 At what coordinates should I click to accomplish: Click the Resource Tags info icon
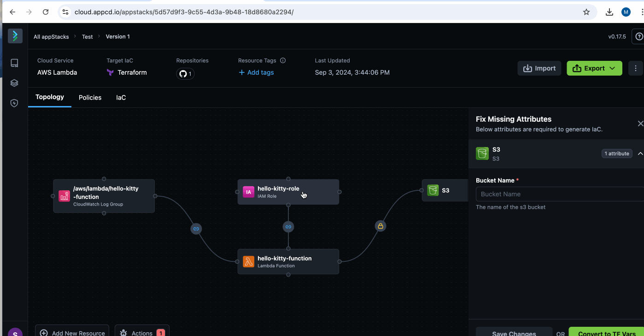283,60
